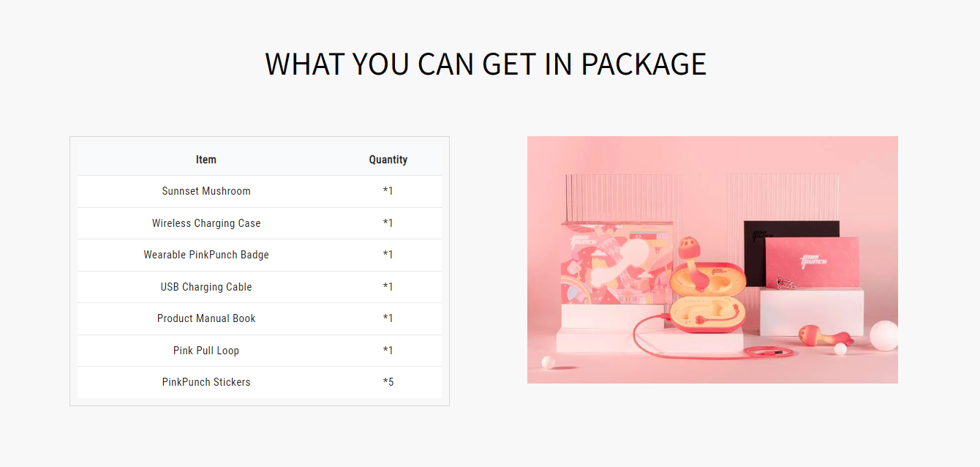
Task: Click the *5 quantity for PinkPunch Stickers
Action: click(x=388, y=382)
